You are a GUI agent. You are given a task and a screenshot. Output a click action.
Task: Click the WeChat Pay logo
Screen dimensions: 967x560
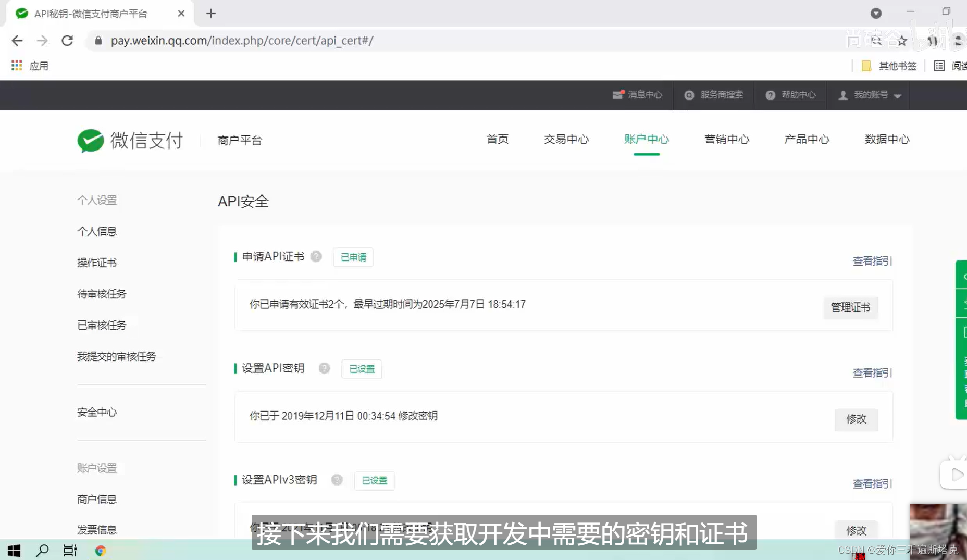pos(91,140)
